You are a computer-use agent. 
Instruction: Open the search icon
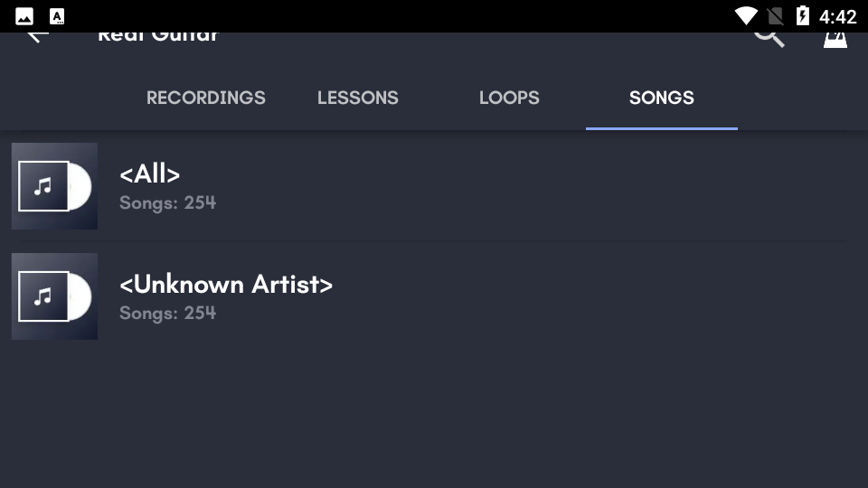[769, 37]
